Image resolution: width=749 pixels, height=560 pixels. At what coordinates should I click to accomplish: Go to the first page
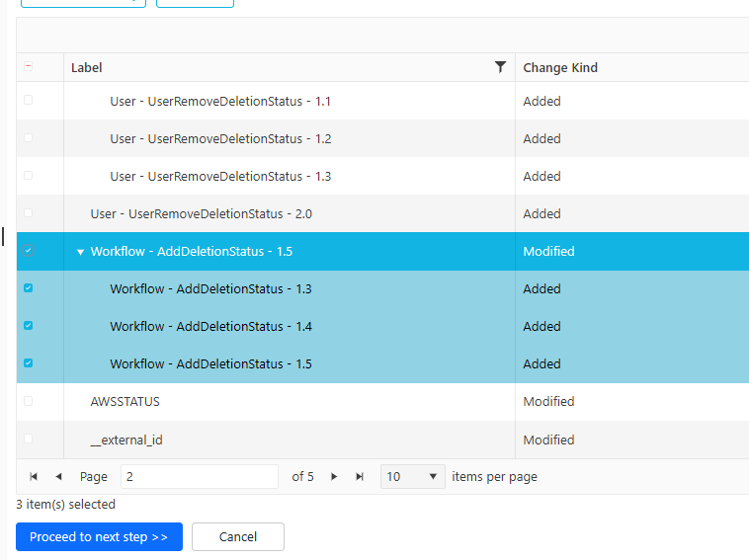point(34,476)
